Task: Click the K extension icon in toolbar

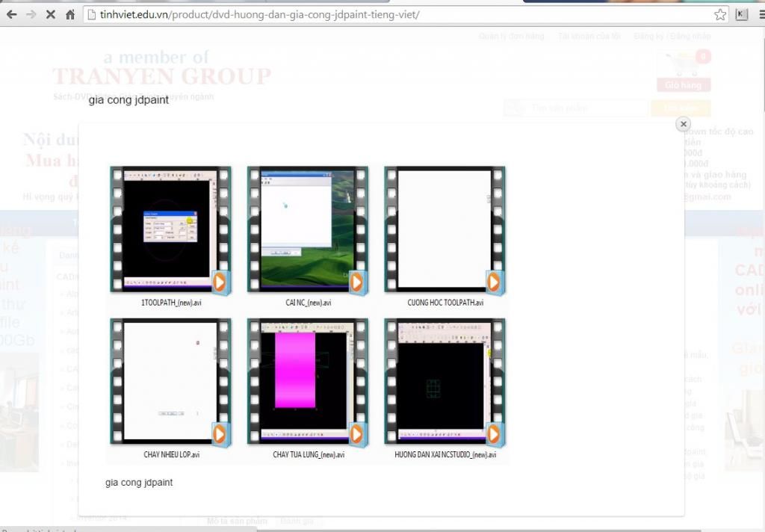Action: [x=742, y=15]
